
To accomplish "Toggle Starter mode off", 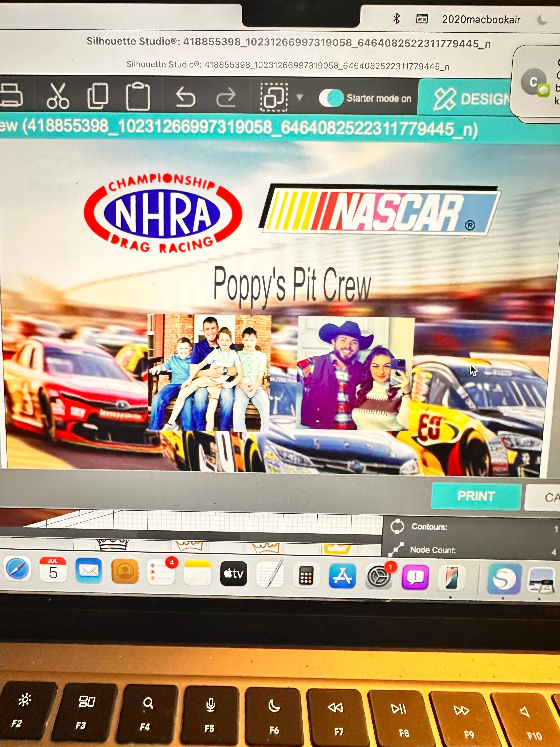I will [331, 98].
